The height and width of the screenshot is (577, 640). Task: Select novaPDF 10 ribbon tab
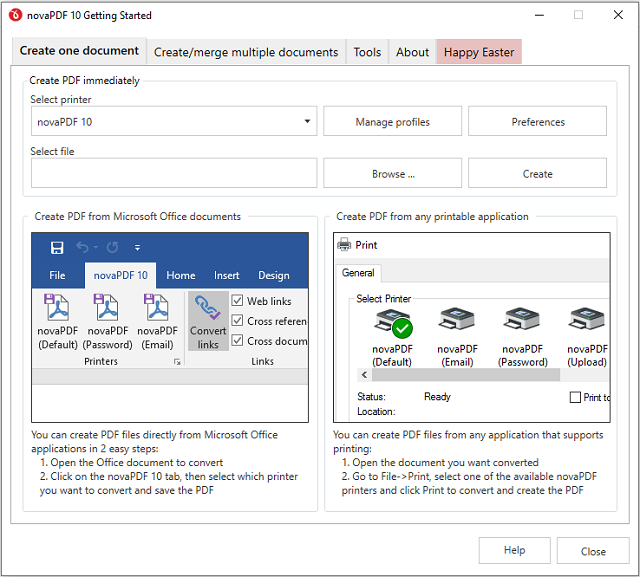[120, 275]
